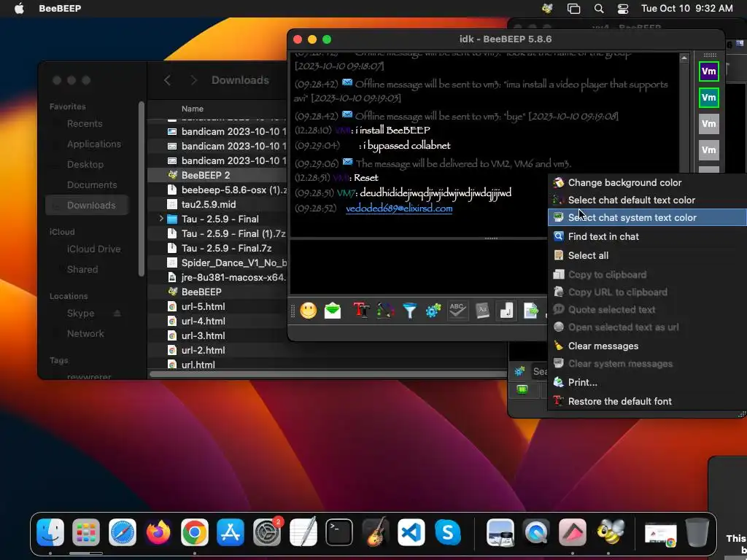
Task: Toggle the return-key send option
Action: (506, 311)
